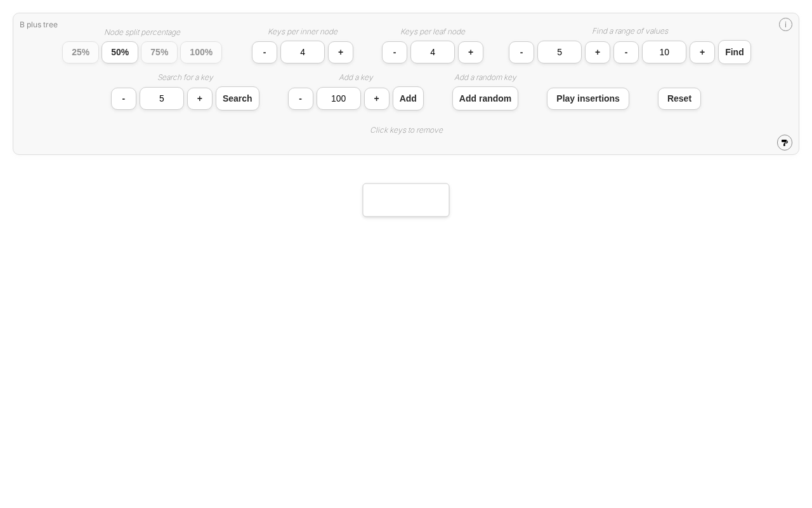
Task: Decrease the range start value 5
Action: tap(521, 52)
